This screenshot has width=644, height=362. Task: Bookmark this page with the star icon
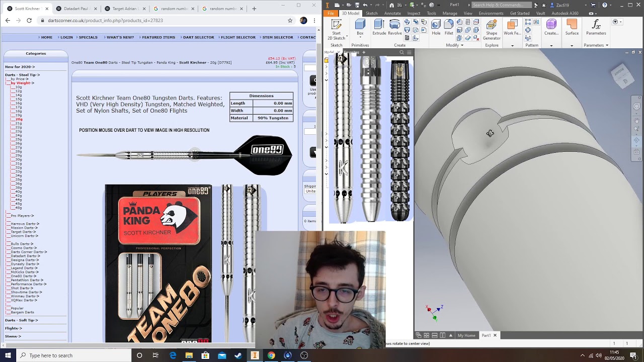290,21
